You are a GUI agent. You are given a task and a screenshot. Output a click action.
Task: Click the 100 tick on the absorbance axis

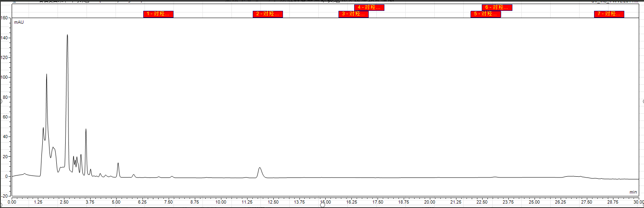pyautogui.click(x=4, y=77)
